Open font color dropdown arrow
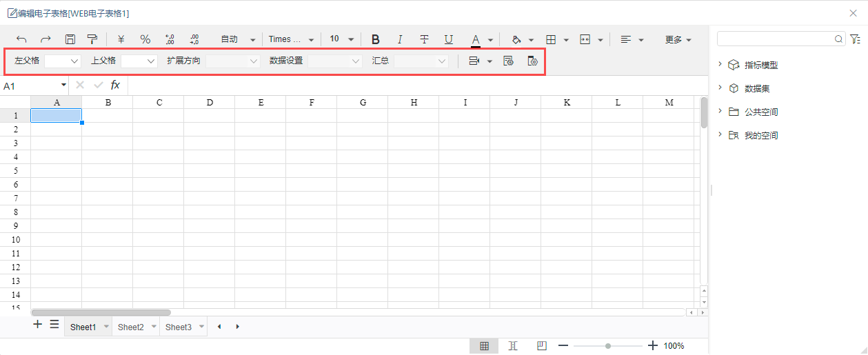 [x=490, y=40]
